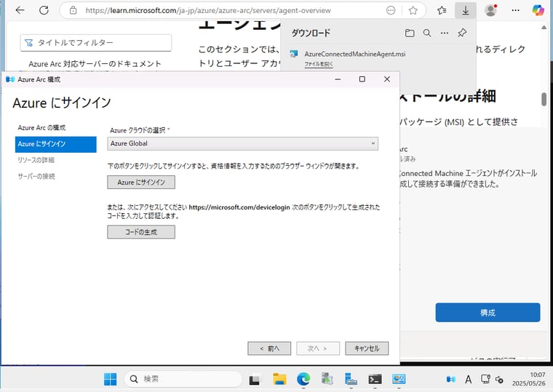Screen dimensions: 553x392
Task: Open the Favorites list icon
Action: (442, 11)
